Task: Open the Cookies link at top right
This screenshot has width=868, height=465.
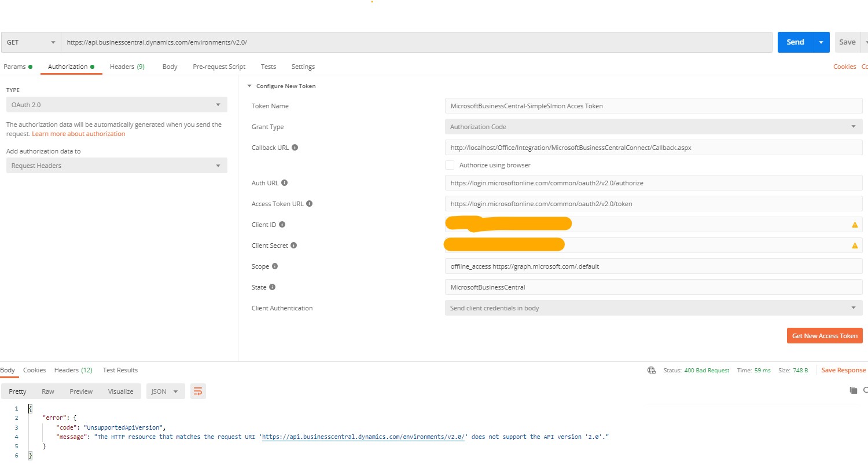Action: click(845, 67)
